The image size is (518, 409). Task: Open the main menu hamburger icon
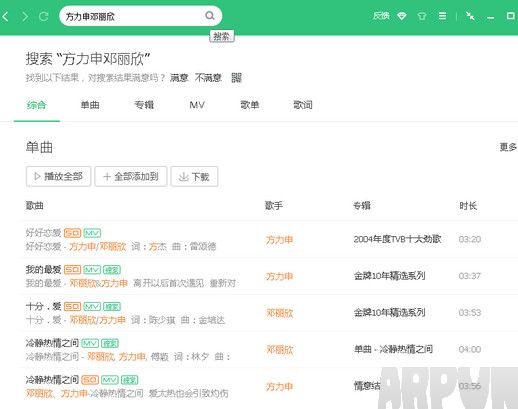(442, 16)
